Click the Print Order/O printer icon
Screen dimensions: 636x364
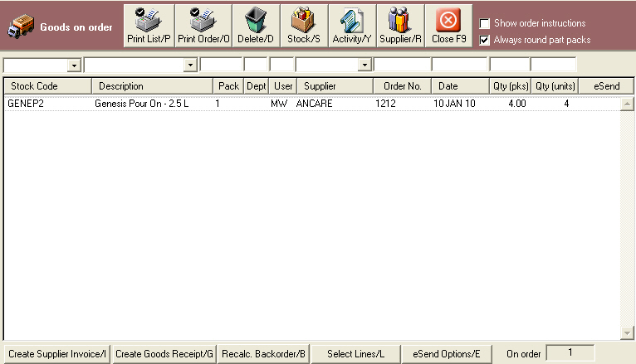click(x=203, y=19)
